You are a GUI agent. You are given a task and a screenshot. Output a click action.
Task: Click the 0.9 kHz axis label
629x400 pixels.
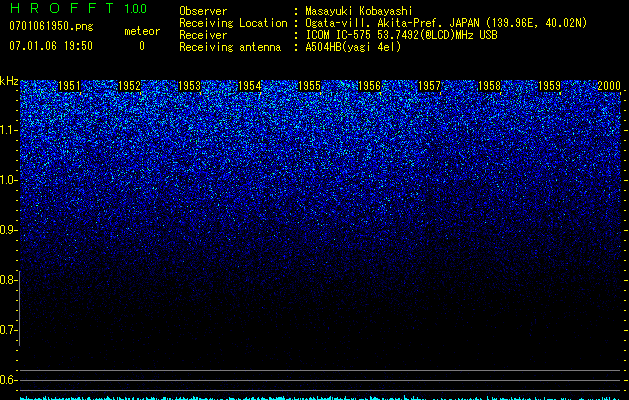pyautogui.click(x=8, y=230)
